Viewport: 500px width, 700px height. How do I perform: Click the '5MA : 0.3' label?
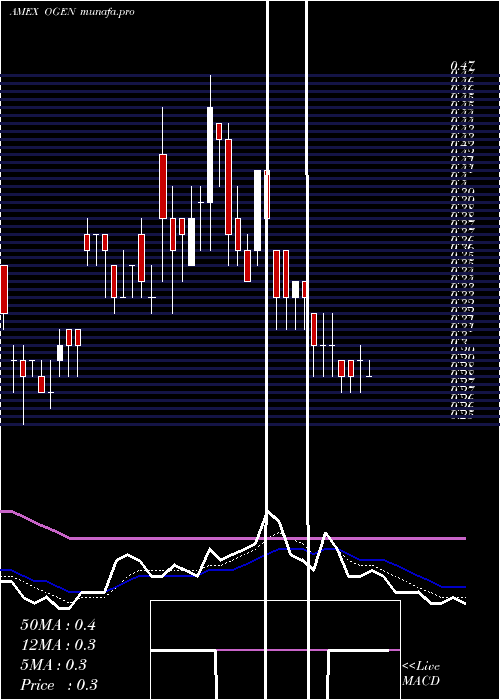(54, 665)
